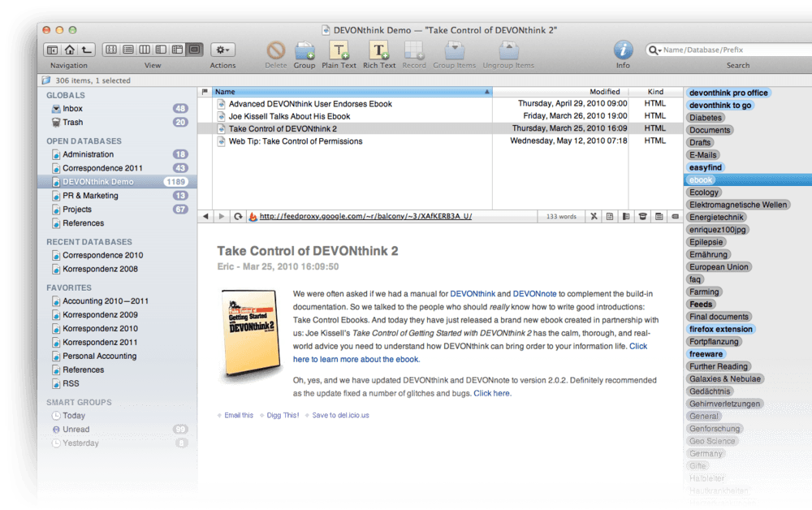Select the PR & Marketing database
Screen dimensions: 812x510
coord(118,196)
